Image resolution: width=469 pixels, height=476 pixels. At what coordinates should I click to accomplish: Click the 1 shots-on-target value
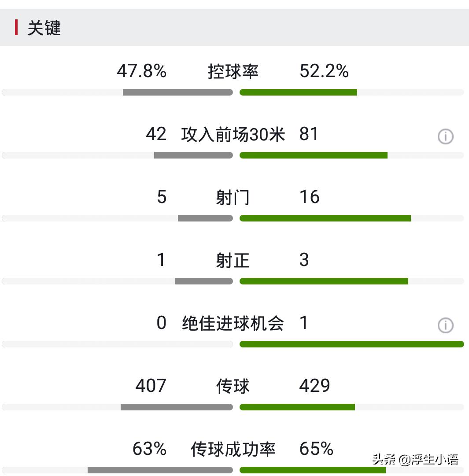coord(161,260)
